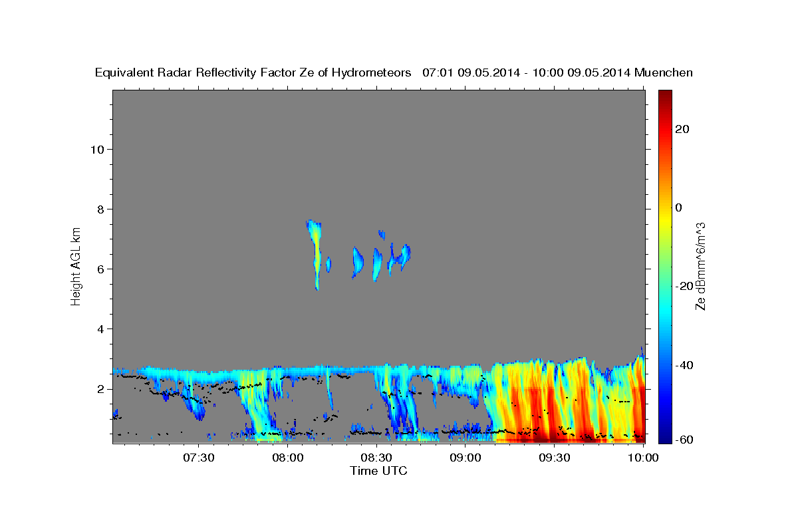Click the colorbar label 'Ze dBmm^6/m^3'

[x=700, y=266]
